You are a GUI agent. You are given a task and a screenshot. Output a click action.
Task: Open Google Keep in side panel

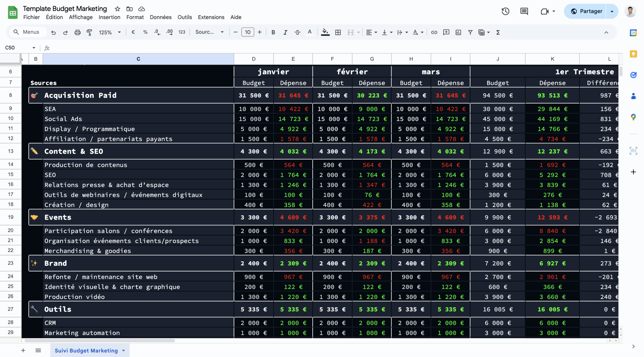[x=633, y=54]
